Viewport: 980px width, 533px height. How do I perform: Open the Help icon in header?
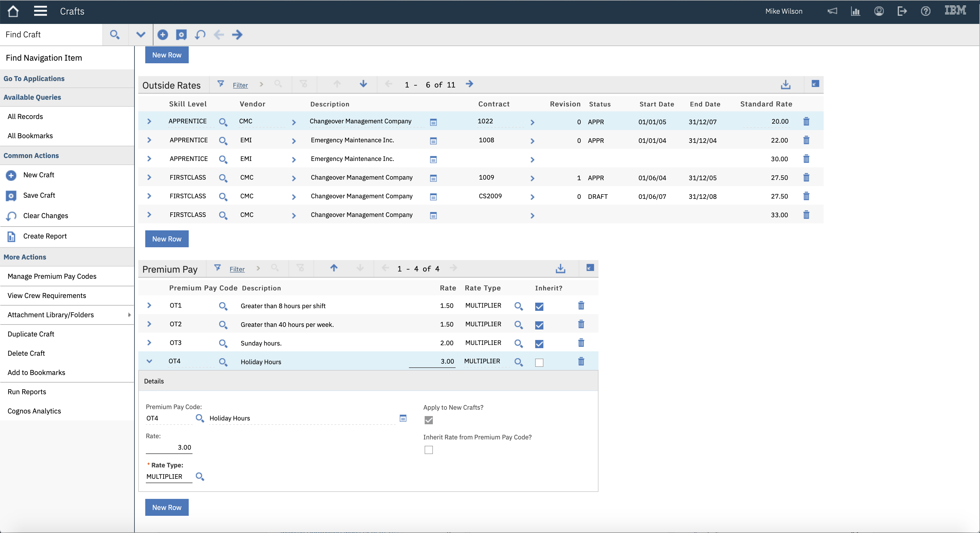[x=925, y=11]
